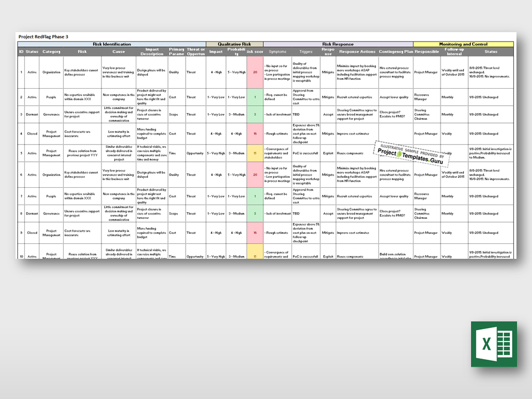
Task: Click the green risk score 1 in row 2
Action: [255, 97]
